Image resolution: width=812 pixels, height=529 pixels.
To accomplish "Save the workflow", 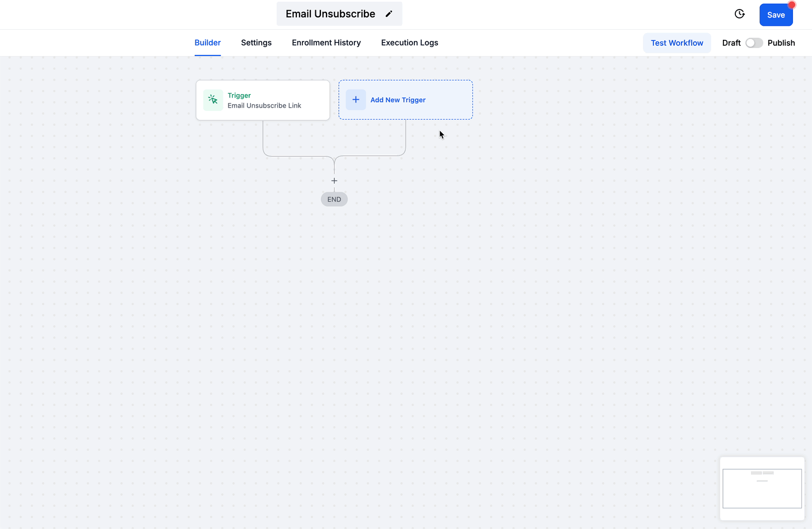I will pos(776,15).
